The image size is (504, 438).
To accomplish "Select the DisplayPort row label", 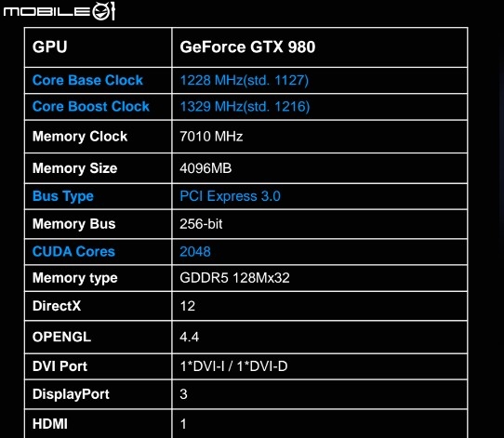I will pos(71,394).
